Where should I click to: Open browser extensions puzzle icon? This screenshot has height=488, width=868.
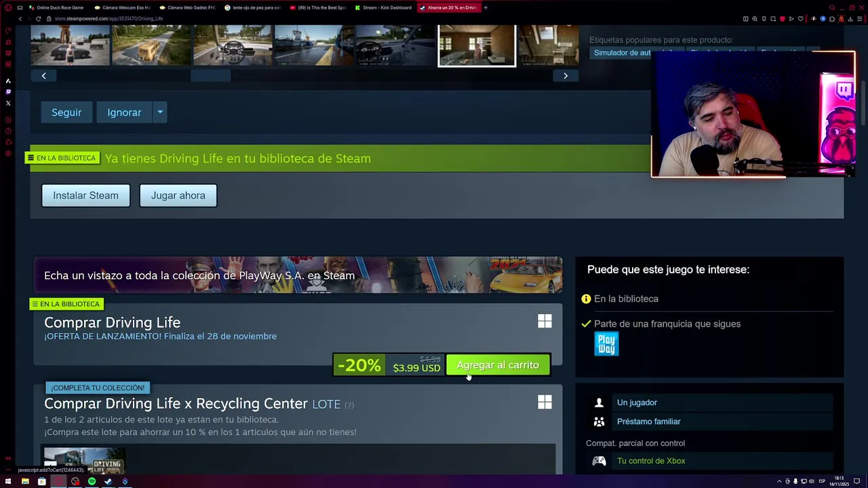pos(832,19)
